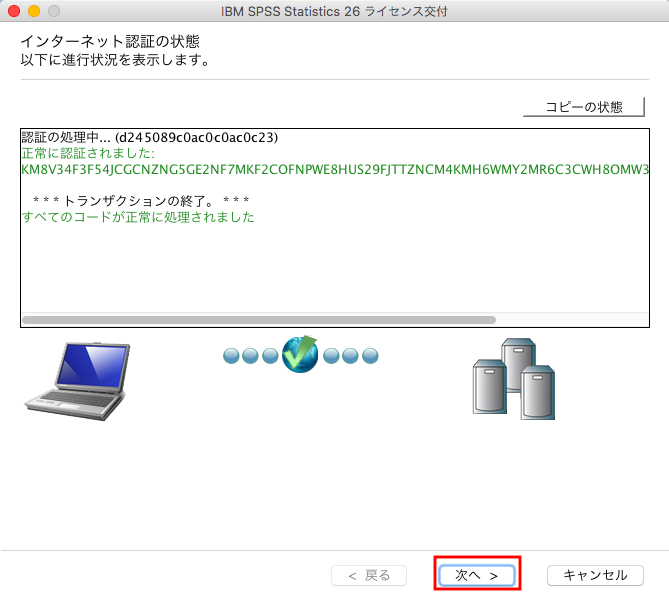
Task: Click the 認証の処理中... status line
Action: coord(150,137)
